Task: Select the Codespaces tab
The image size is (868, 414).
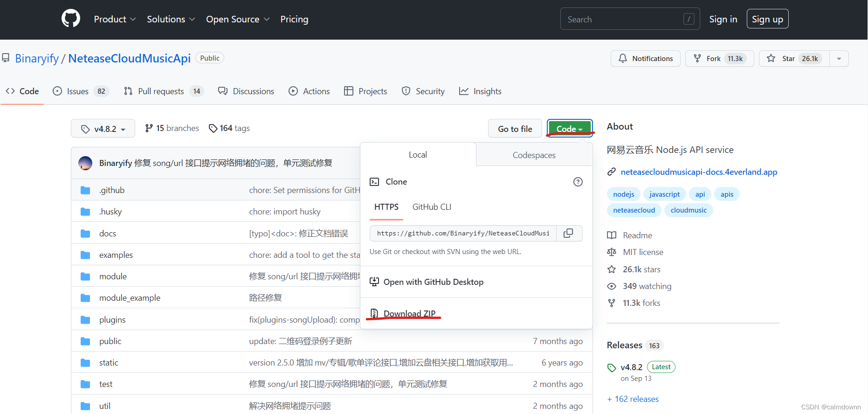Action: (534, 155)
